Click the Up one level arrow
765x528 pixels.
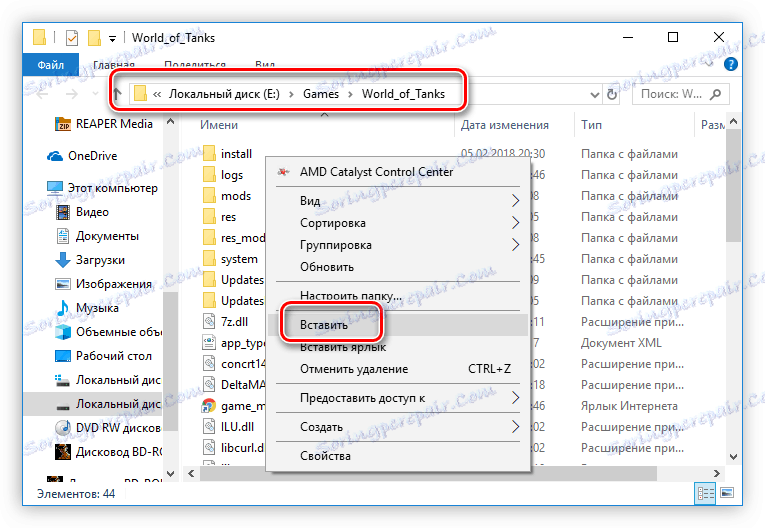[117, 94]
